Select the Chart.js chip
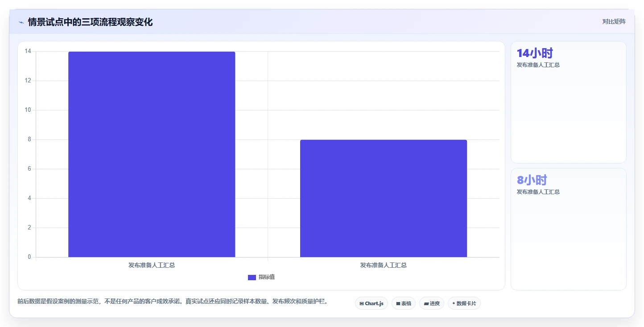The width and height of the screenshot is (644, 327). (x=372, y=303)
